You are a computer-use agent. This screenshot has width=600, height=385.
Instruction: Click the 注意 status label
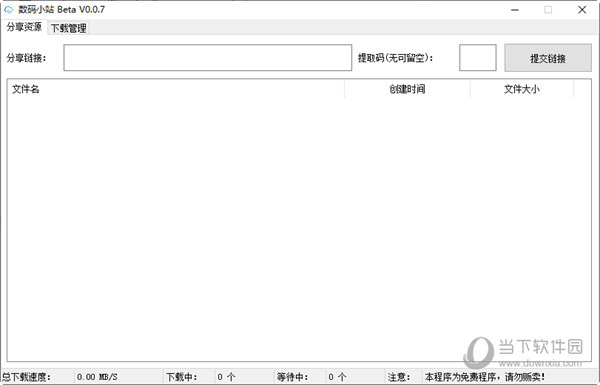point(399,377)
